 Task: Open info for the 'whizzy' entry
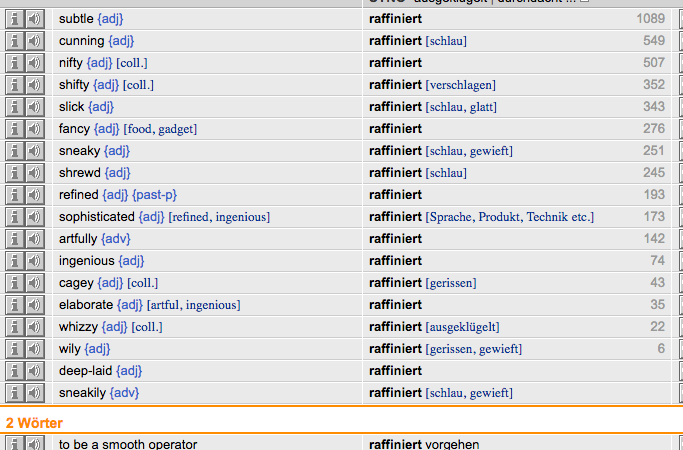click(14, 327)
